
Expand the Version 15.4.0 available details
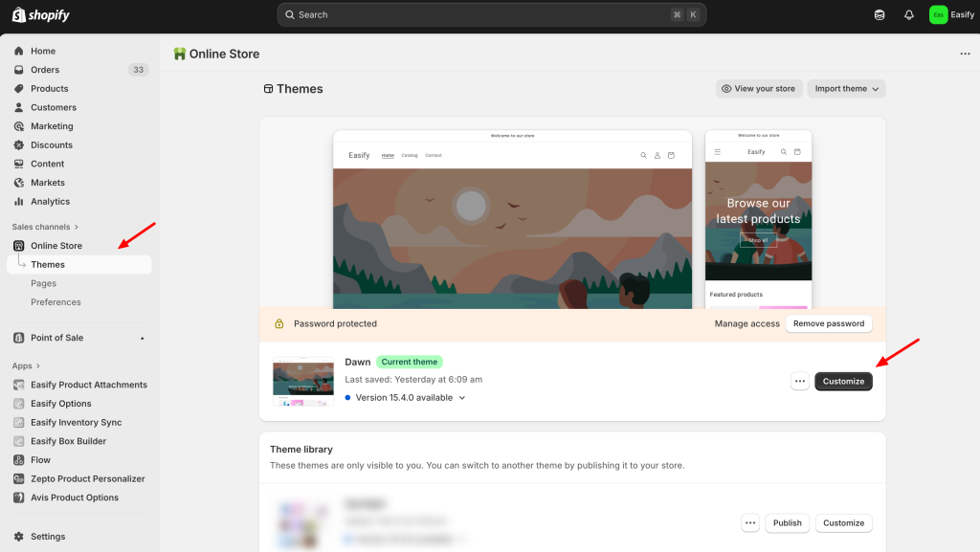tap(462, 398)
